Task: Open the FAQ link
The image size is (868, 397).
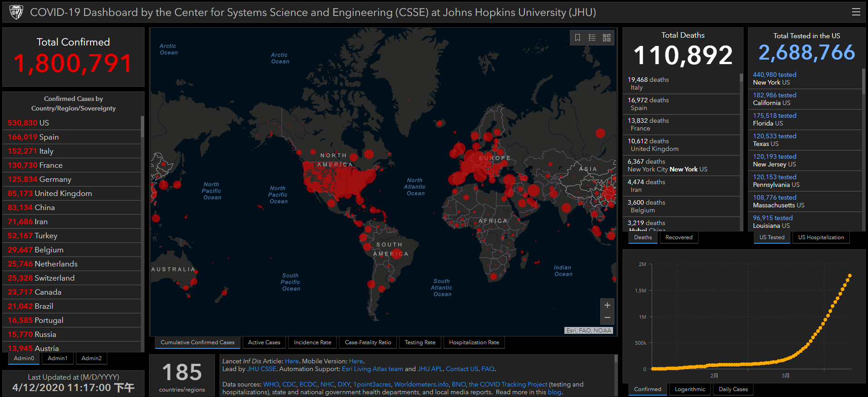Action: click(488, 369)
